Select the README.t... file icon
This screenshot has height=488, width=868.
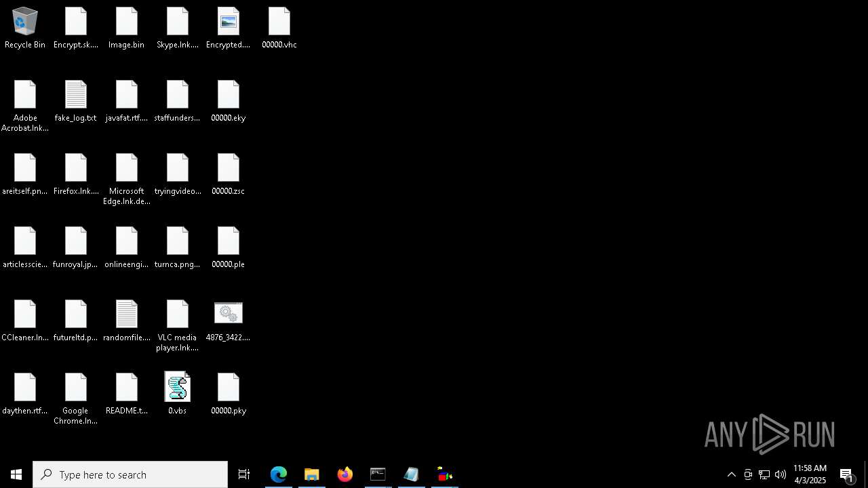[127, 394]
